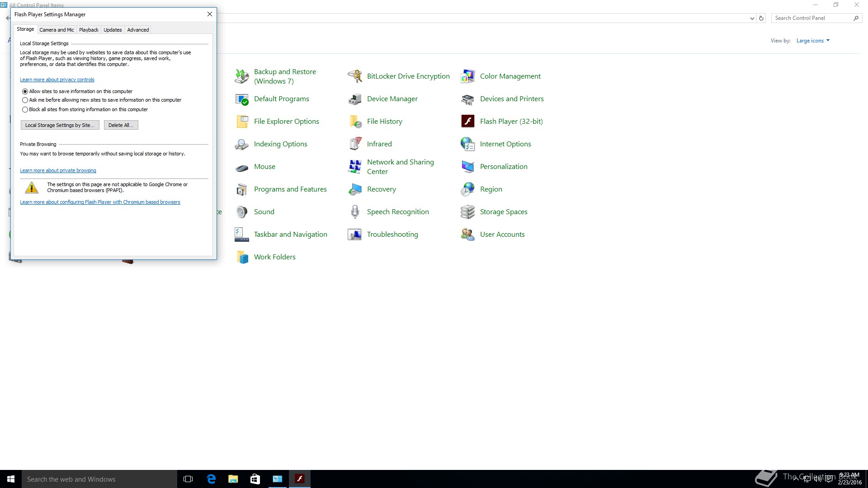Click the back arrow in Control Panel
Image resolution: width=868 pixels, height=488 pixels.
pos(8,19)
